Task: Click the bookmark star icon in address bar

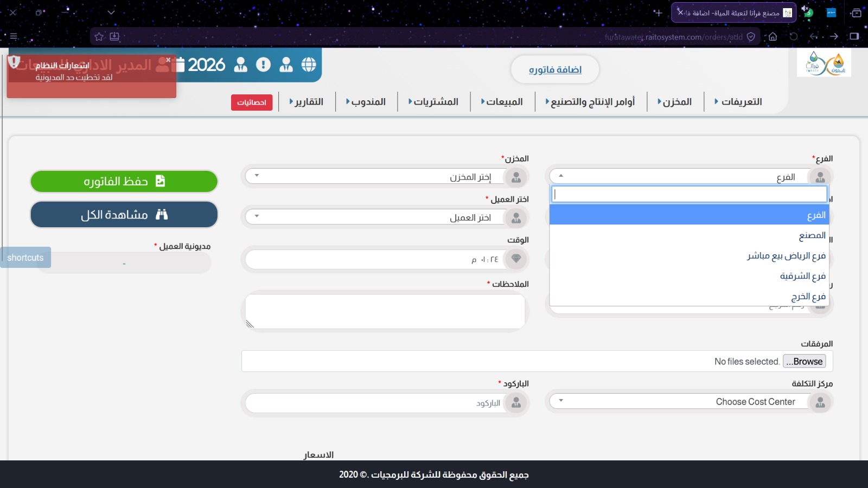Action: point(99,37)
